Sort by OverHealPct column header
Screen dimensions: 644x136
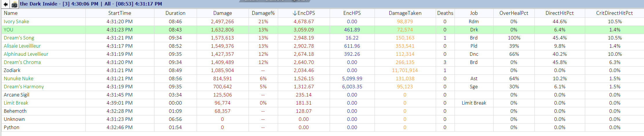coord(514,13)
